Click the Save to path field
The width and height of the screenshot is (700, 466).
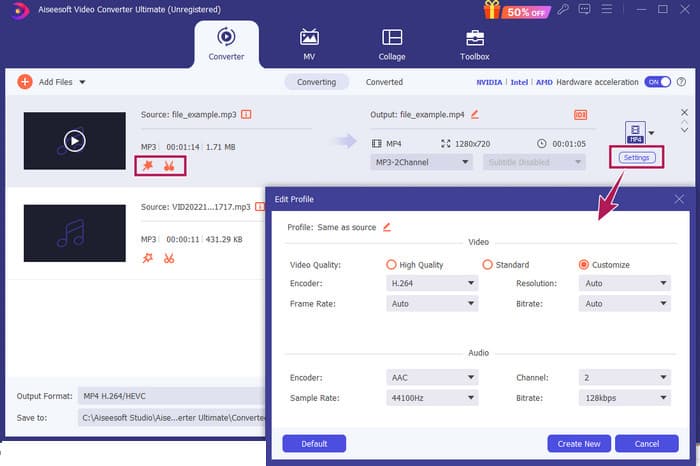(172, 418)
